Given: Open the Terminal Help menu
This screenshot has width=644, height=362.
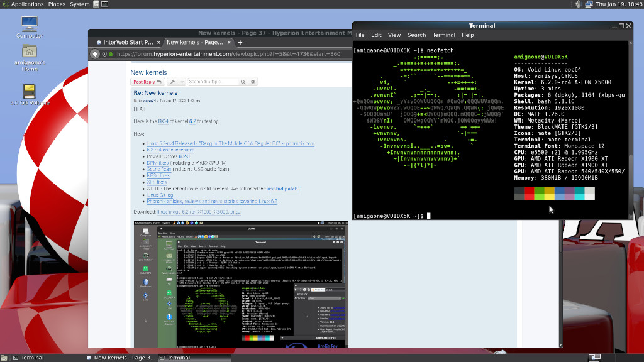Looking at the screenshot, I should pyautogui.click(x=468, y=35).
